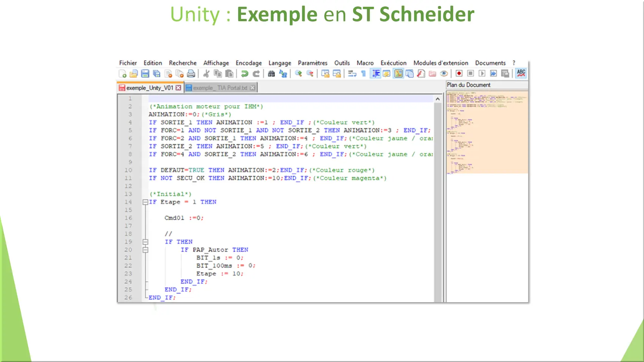
Task: Toggle the indent guide icon
Action: pos(375,73)
